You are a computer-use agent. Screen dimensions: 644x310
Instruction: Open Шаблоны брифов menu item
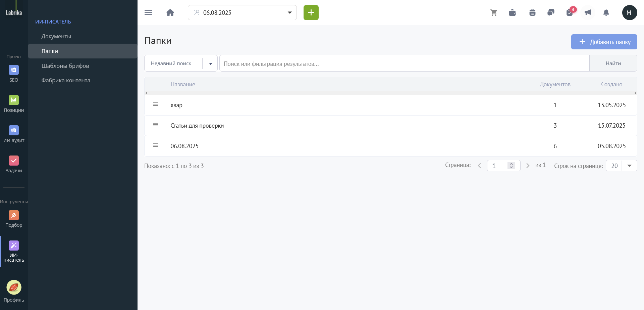pyautogui.click(x=65, y=66)
